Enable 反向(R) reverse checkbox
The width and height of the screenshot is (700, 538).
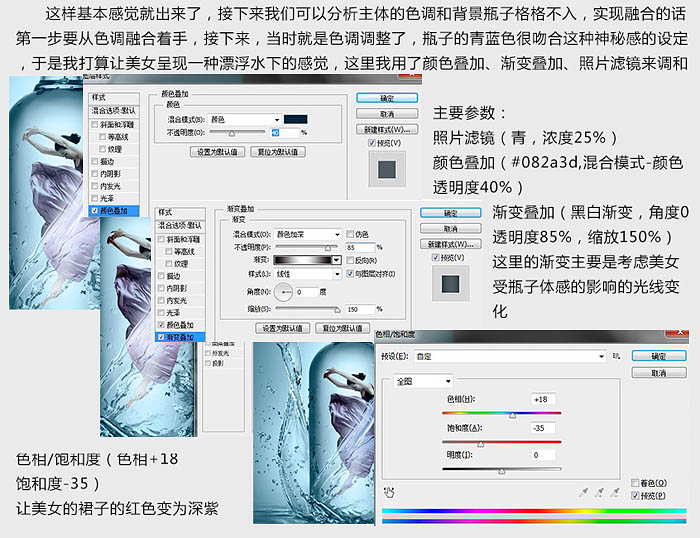pyautogui.click(x=350, y=260)
